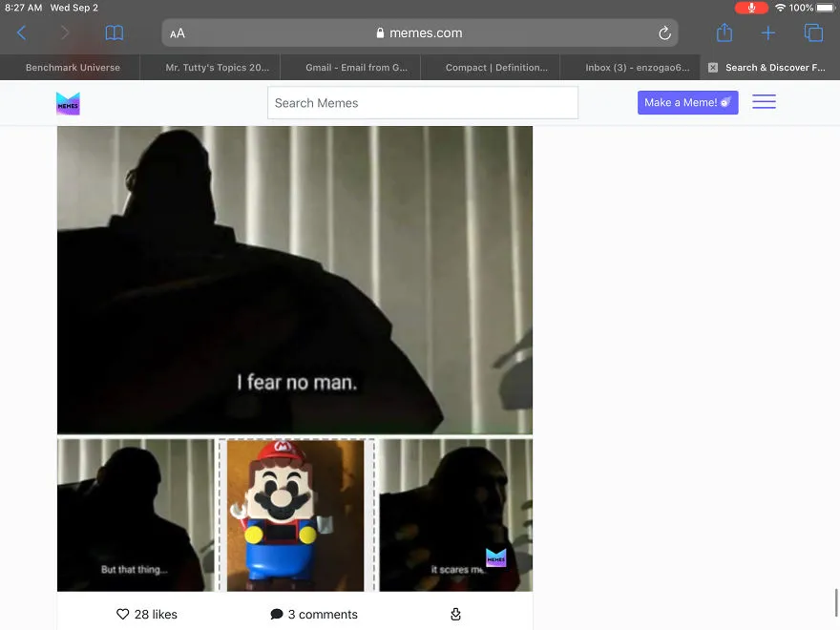Click the Make a Meme! button
This screenshot has height=630, width=840.
tap(687, 102)
